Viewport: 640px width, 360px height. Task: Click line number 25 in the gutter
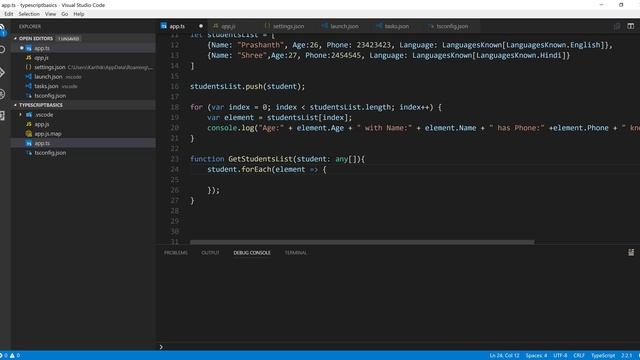[x=175, y=180]
